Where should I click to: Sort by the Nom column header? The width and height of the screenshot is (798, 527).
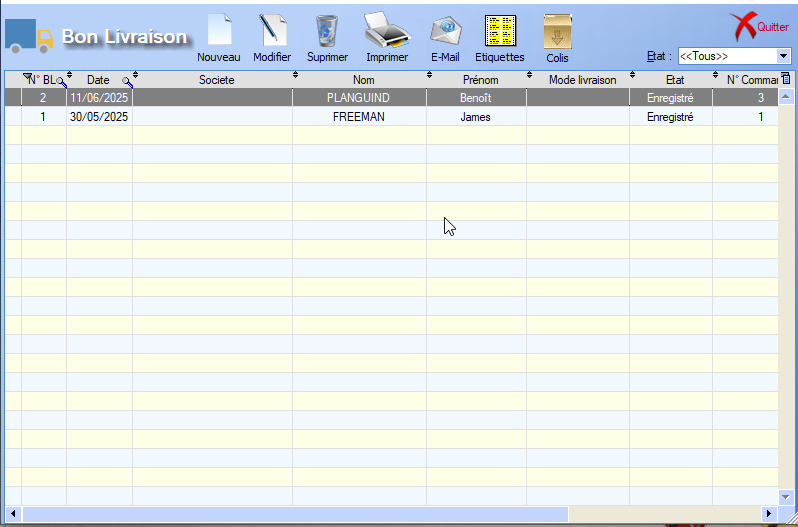click(x=358, y=80)
